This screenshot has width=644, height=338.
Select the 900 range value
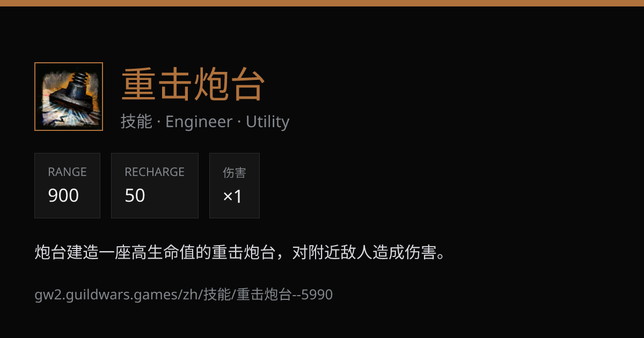click(x=63, y=196)
